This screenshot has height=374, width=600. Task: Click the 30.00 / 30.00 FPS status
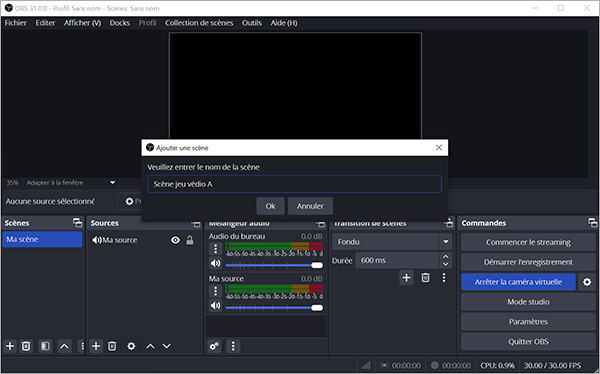552,366
